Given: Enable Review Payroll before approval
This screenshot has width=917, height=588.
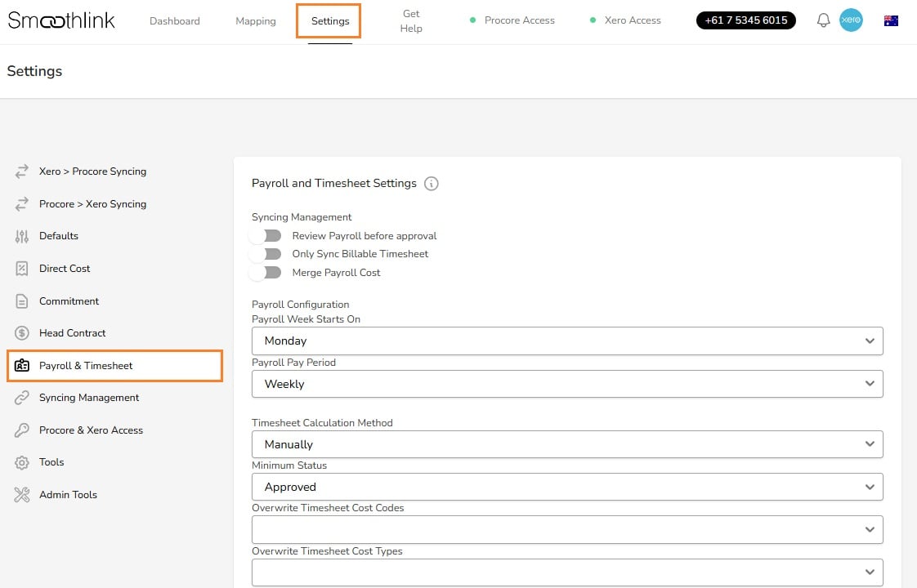Looking at the screenshot, I should [266, 235].
